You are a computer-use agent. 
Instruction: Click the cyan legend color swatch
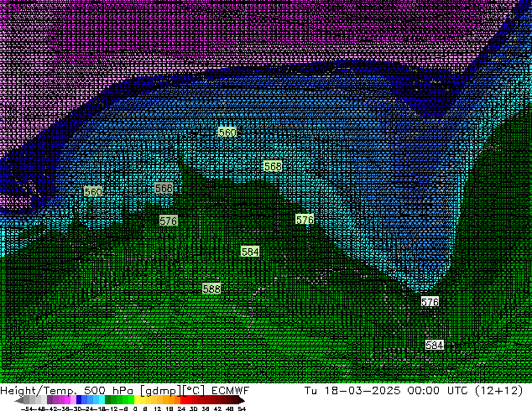(102, 400)
